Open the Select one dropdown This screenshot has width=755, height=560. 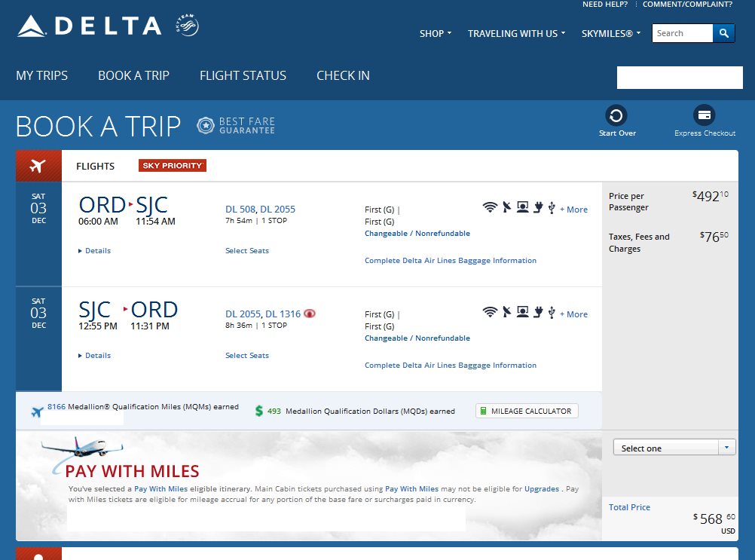click(674, 448)
